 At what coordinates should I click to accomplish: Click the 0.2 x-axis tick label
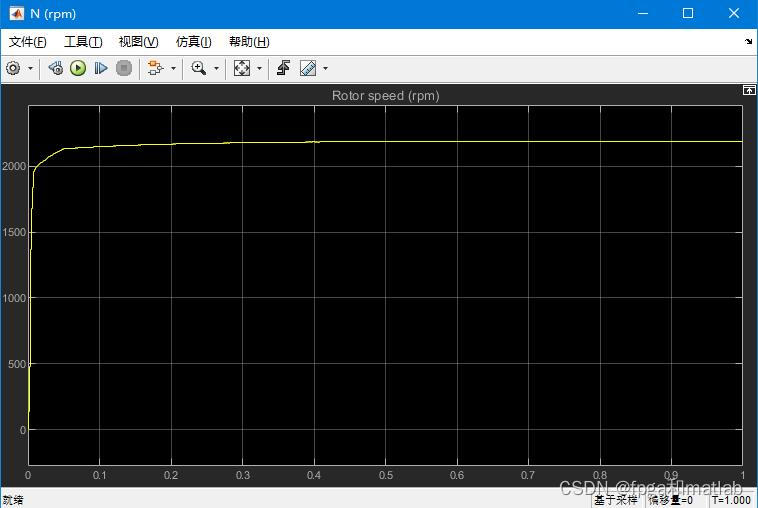click(x=171, y=476)
